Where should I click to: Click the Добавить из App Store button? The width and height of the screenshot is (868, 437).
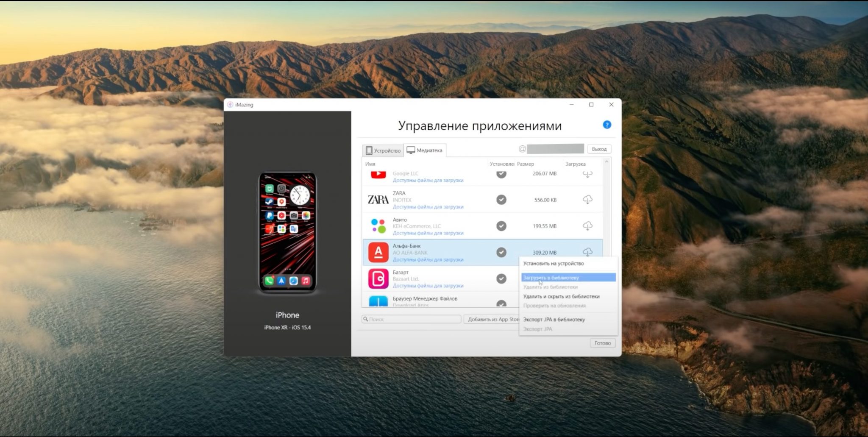(492, 319)
